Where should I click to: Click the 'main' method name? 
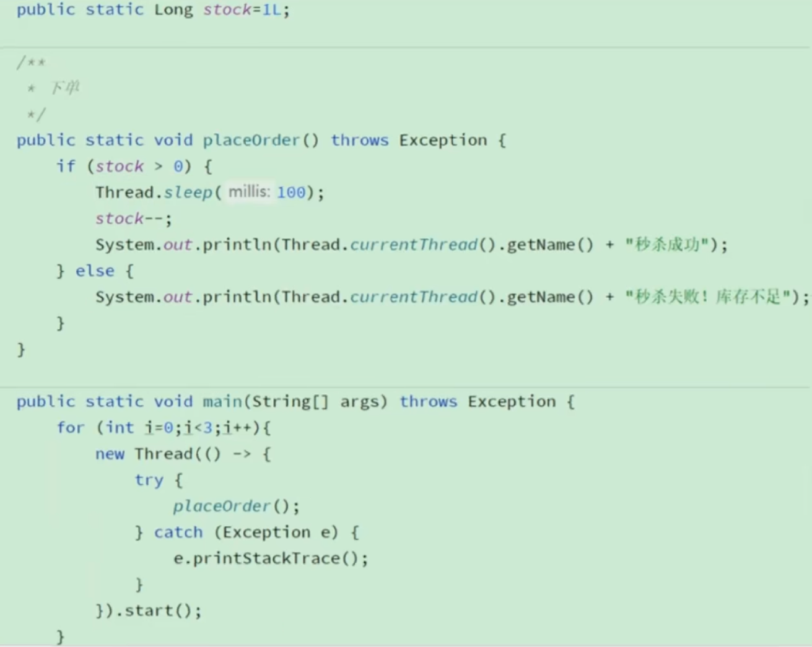pyautogui.click(x=222, y=402)
